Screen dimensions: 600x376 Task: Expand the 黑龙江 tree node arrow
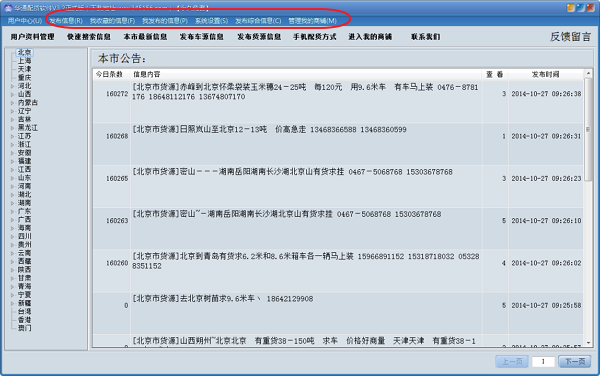[x=12, y=128]
